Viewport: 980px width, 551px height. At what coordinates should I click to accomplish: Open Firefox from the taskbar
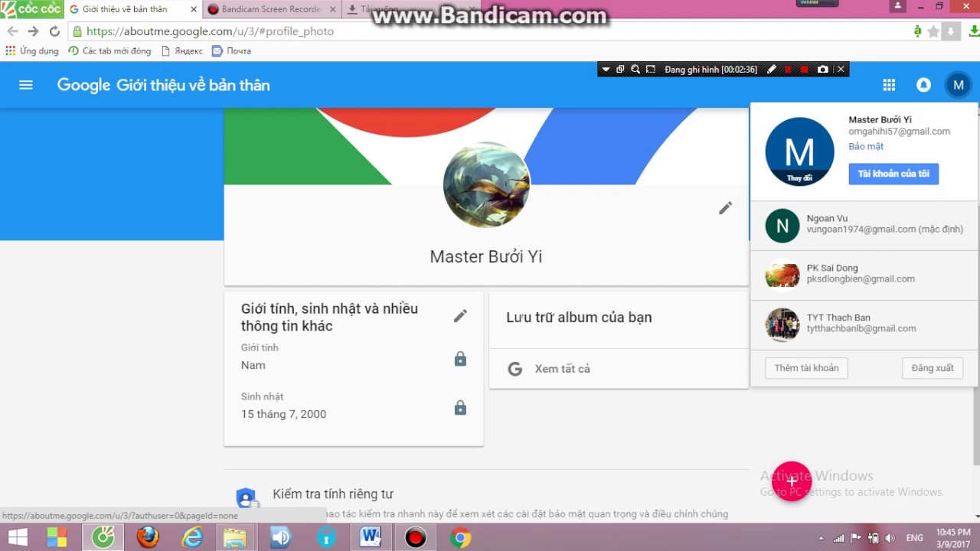148,537
